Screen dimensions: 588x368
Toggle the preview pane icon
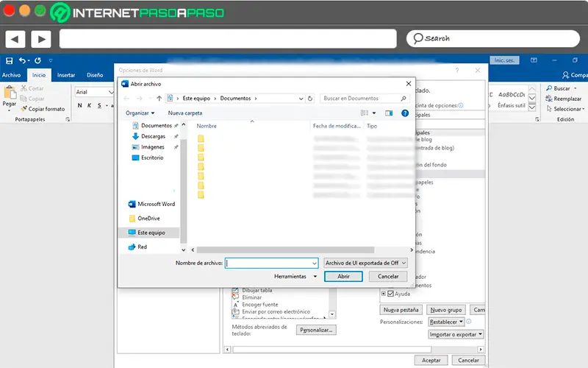389,113
